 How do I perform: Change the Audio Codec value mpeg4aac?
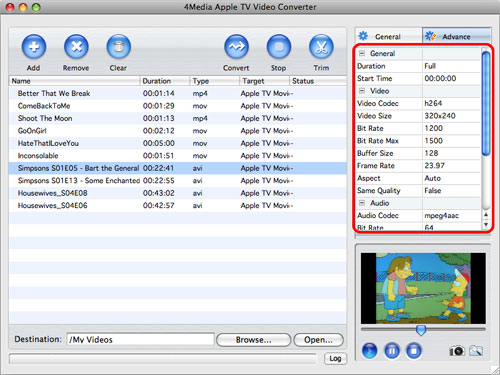tap(451, 215)
